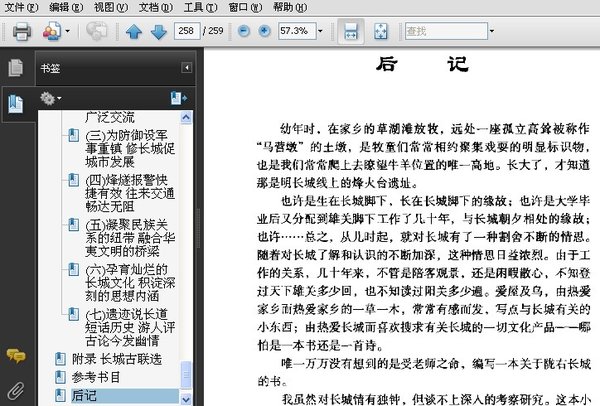600x406 pixels.
Task: Open the Attachments paperclip panel icon
Action: pos(16,390)
